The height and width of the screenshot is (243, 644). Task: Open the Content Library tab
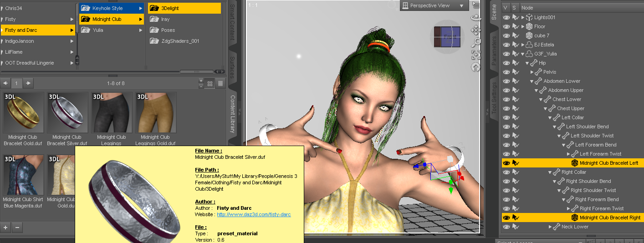click(x=232, y=114)
